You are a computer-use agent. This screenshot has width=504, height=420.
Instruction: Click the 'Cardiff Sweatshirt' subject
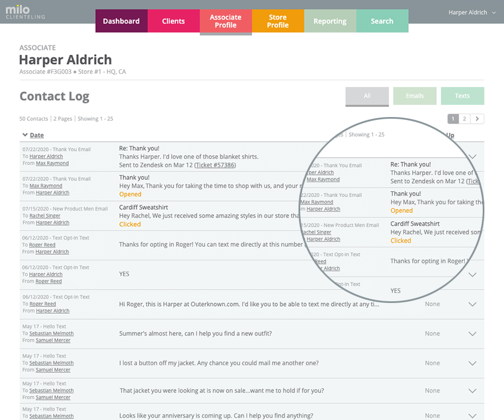(143, 207)
